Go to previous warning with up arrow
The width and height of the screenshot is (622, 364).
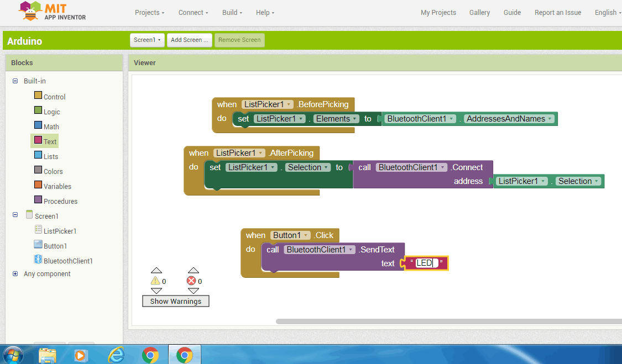156,271
